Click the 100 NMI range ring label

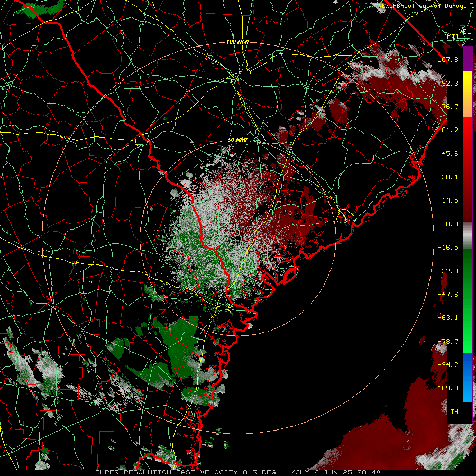pyautogui.click(x=237, y=42)
